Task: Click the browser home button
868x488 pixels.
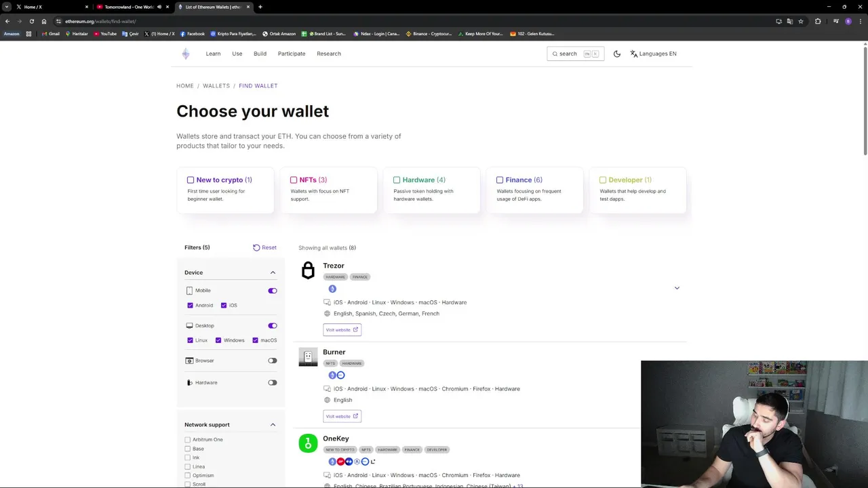Action: 44,21
